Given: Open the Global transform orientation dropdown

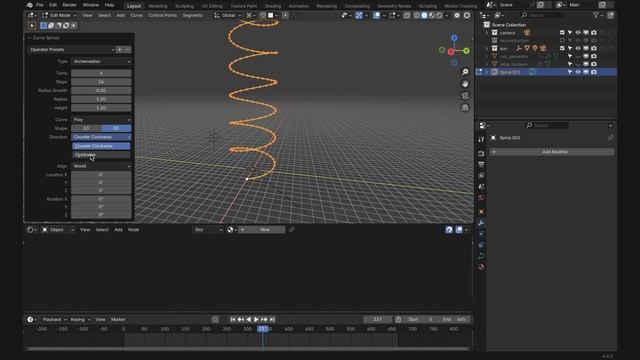Looking at the screenshot, I should coord(228,15).
